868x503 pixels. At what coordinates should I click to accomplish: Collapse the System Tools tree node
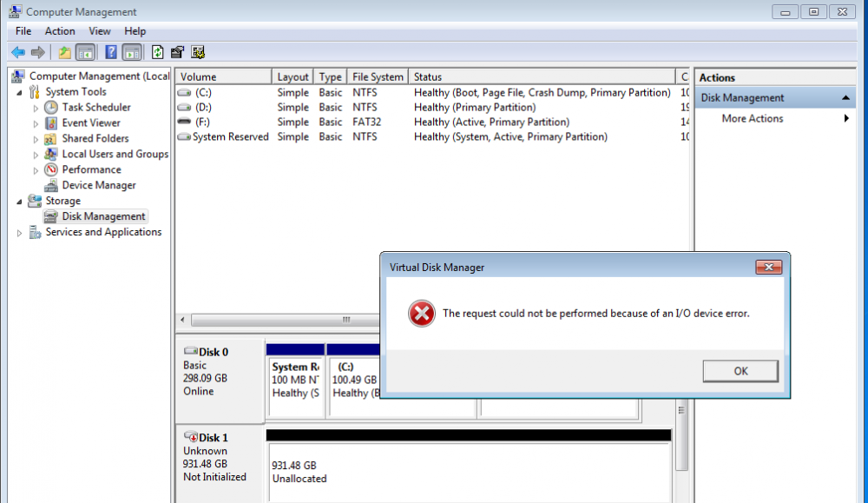point(19,92)
